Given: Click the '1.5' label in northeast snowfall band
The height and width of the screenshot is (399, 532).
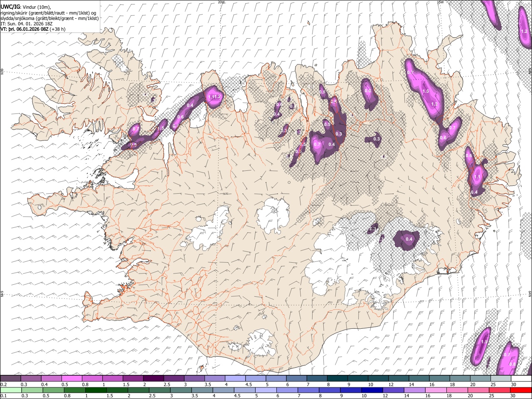Looking at the screenshot, I should point(426,91).
